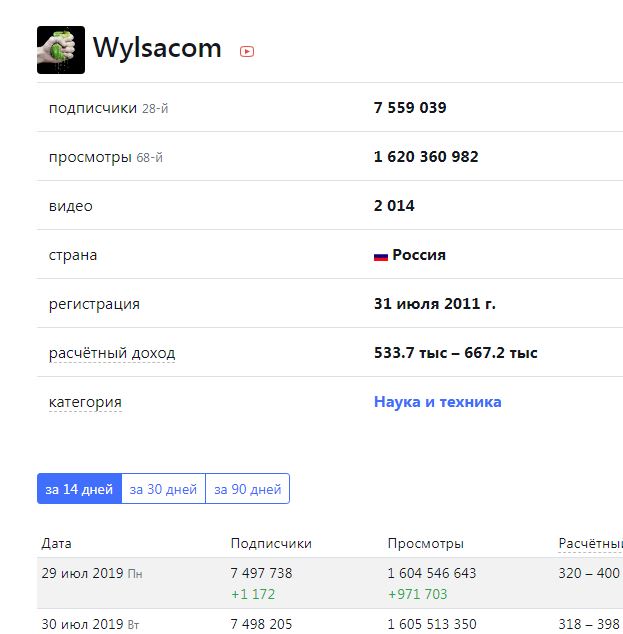Viewport: 623px width, 634px height.
Task: Click the country value Россия
Action: pos(419,255)
